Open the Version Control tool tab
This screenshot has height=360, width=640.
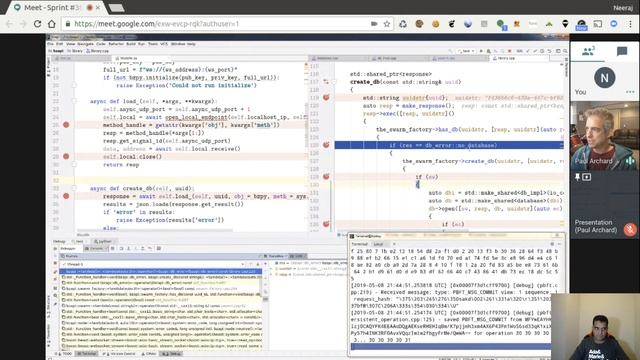click(x=120, y=353)
